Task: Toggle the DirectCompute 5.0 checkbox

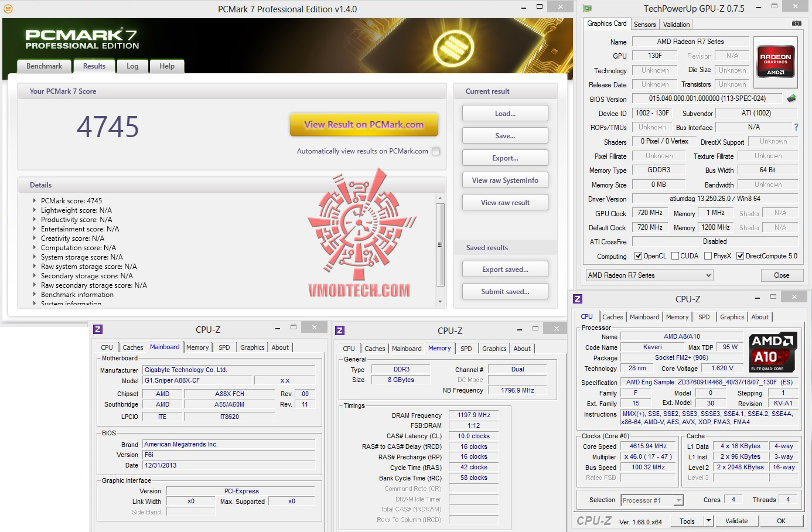Action: 741,256
